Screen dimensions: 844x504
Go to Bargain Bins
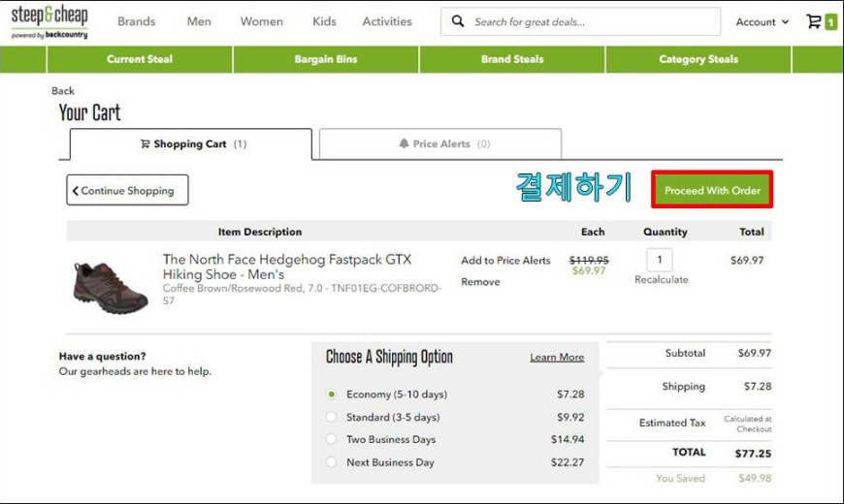pyautogui.click(x=326, y=59)
